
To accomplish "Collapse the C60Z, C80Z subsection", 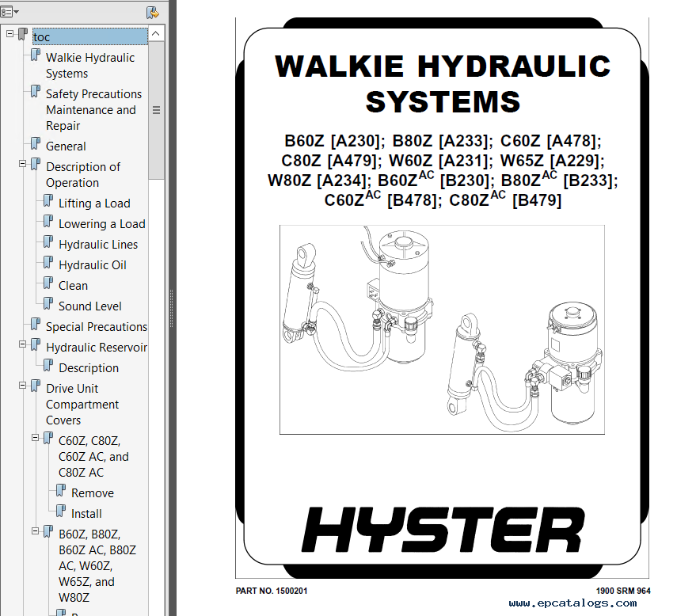I will click(x=35, y=438).
